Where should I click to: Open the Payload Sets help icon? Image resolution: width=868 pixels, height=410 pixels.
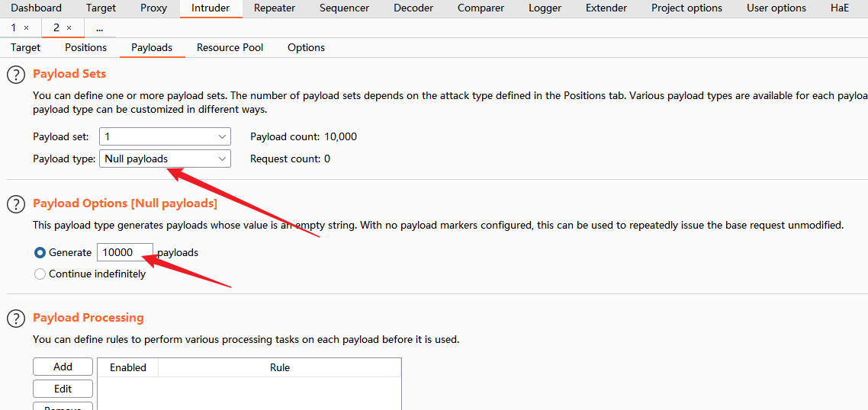pos(16,74)
